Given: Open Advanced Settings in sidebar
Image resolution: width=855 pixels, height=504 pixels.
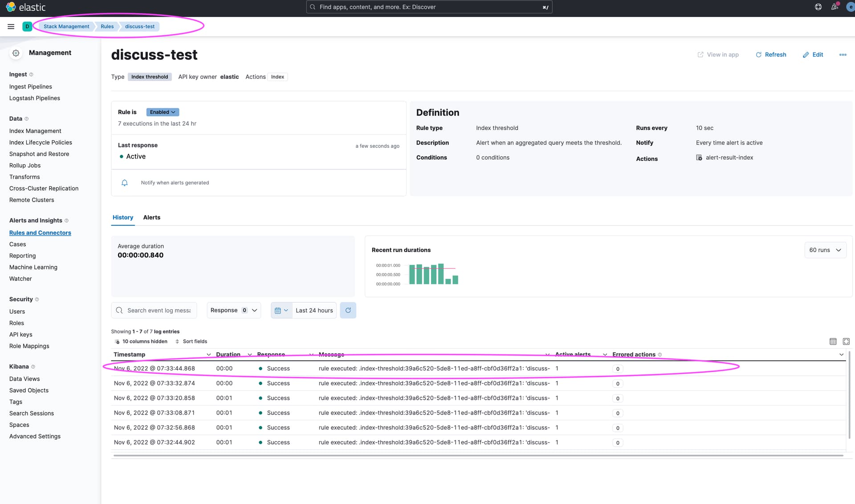Looking at the screenshot, I should tap(35, 437).
